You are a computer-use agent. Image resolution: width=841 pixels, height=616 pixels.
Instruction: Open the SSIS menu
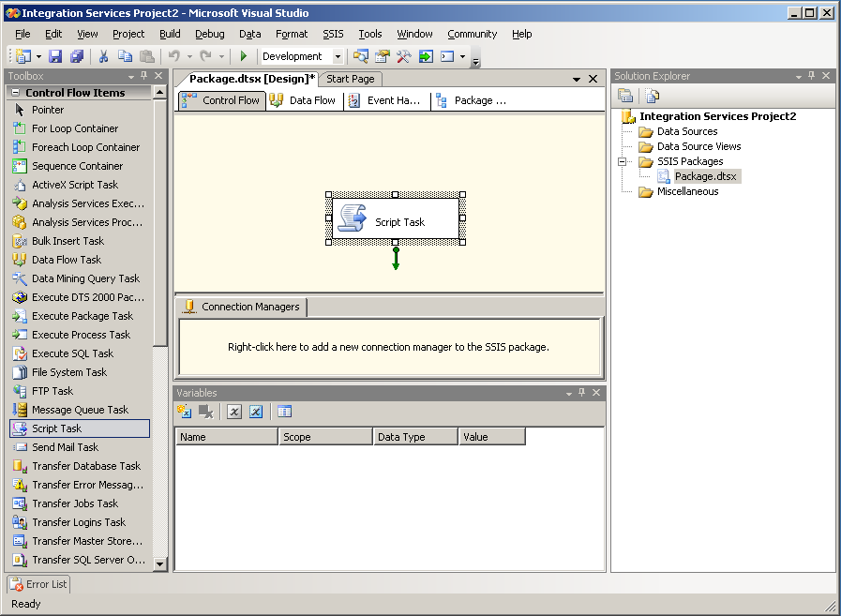pos(333,34)
